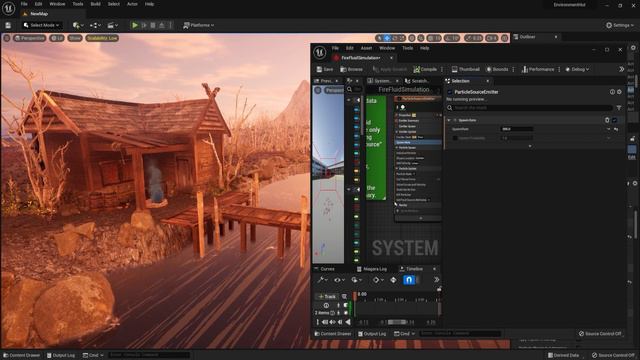Click the timeline auto-key diamond icon
This screenshot has height=360, width=640.
393,280
